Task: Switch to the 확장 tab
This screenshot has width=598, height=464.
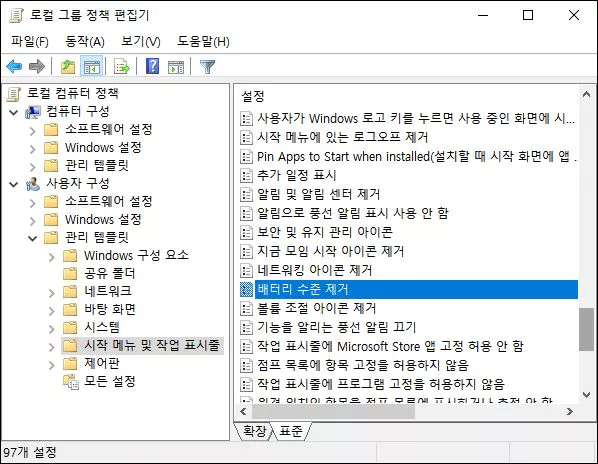Action: click(255, 431)
